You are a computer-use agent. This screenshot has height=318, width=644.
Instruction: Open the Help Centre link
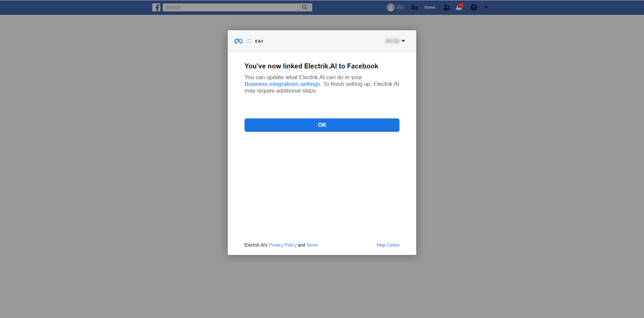tap(388, 245)
